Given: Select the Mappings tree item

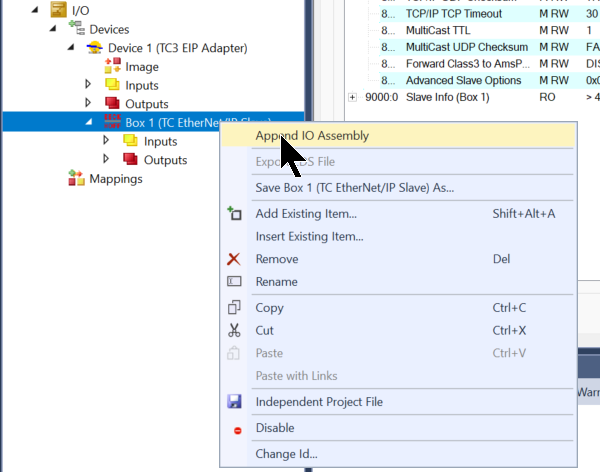Looking at the screenshot, I should (115, 179).
